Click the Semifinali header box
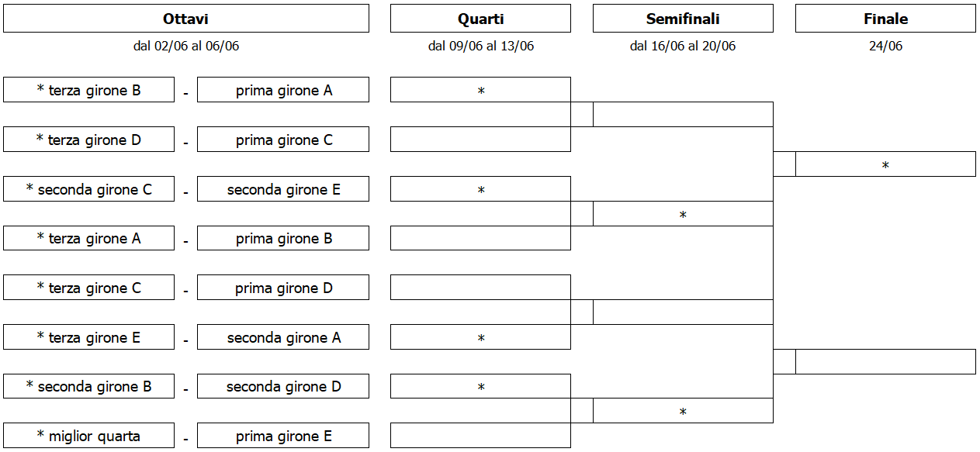This screenshot has width=980, height=452. pos(683,19)
